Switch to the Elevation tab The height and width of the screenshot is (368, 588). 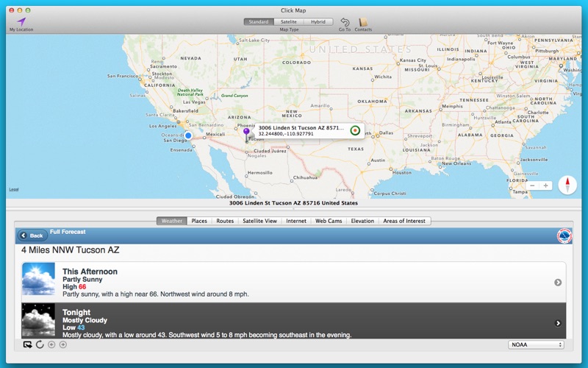point(362,221)
